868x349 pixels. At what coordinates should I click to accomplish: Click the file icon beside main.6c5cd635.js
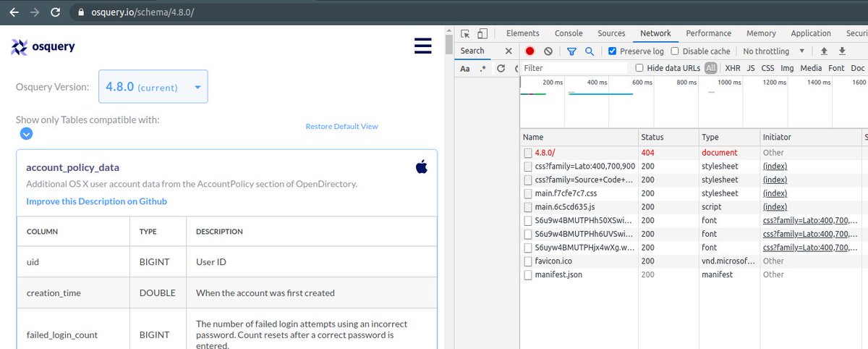click(528, 207)
